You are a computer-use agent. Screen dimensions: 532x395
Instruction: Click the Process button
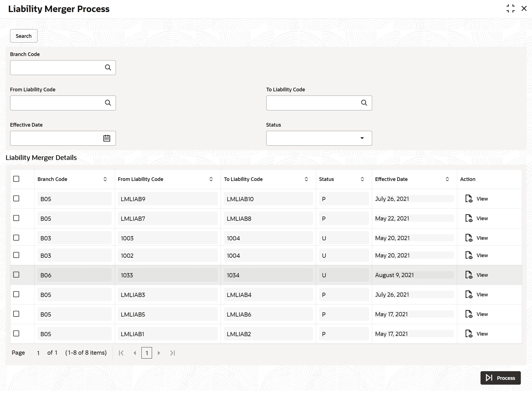[x=501, y=378]
